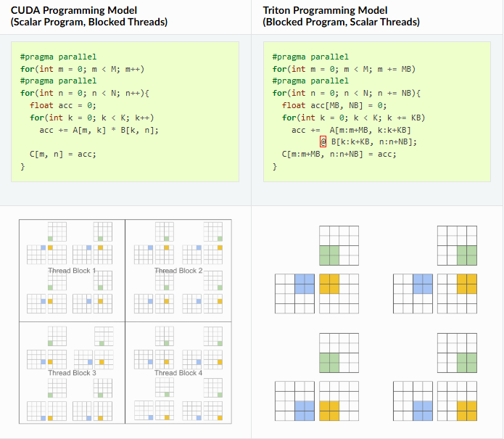Image resolution: width=504 pixels, height=439 pixels.
Task: Select "acc += A[m:m+MB, k:k+KB]" line
Action: [x=351, y=131]
